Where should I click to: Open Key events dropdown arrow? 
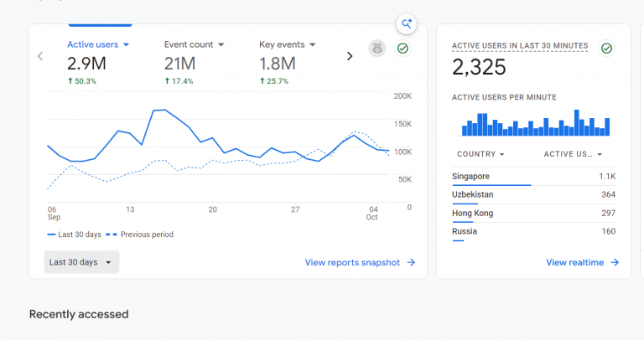pos(313,44)
